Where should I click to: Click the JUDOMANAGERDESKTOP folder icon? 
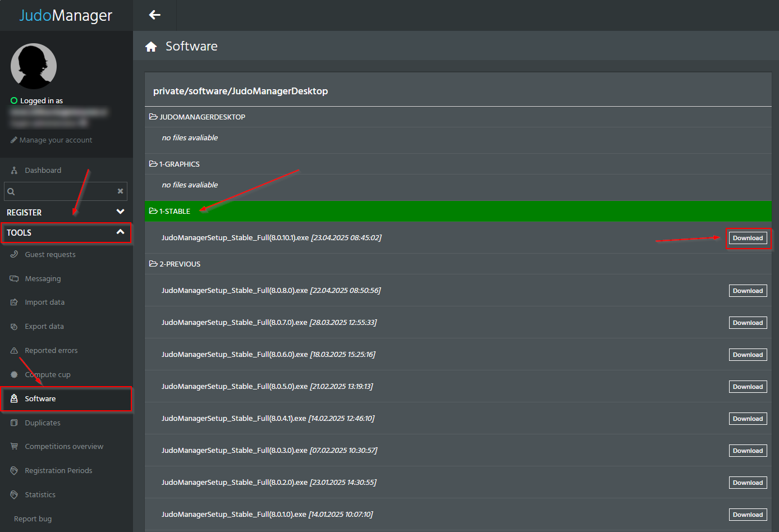click(x=153, y=117)
